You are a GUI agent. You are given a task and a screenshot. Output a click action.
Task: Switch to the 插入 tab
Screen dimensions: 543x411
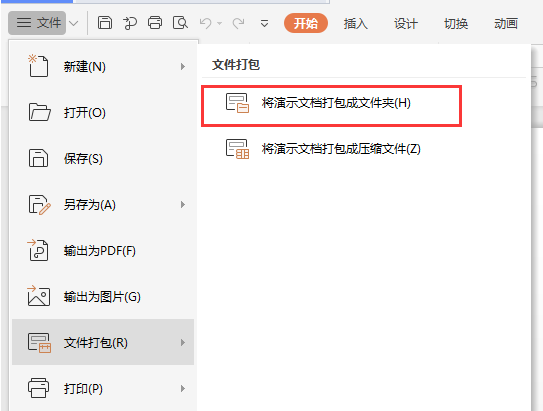click(x=356, y=23)
